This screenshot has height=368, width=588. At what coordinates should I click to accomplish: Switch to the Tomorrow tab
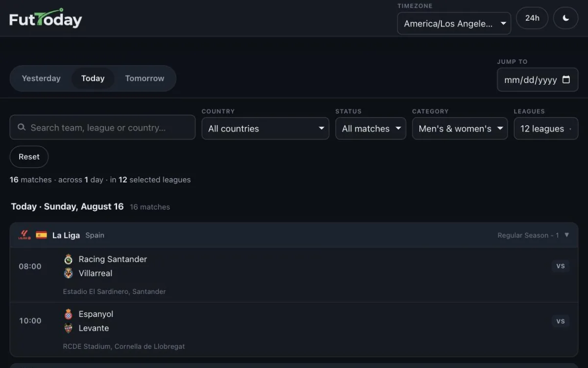(x=145, y=79)
